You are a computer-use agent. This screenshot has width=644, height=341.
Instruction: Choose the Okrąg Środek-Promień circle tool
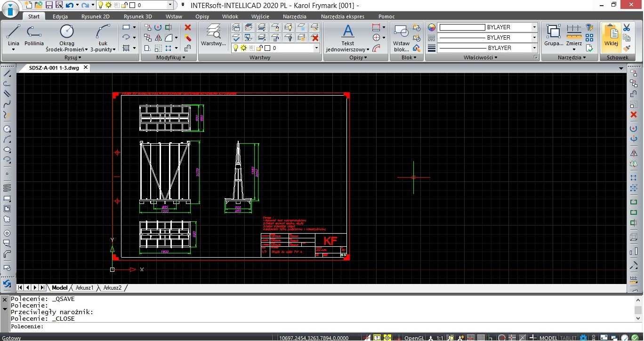coord(67,38)
